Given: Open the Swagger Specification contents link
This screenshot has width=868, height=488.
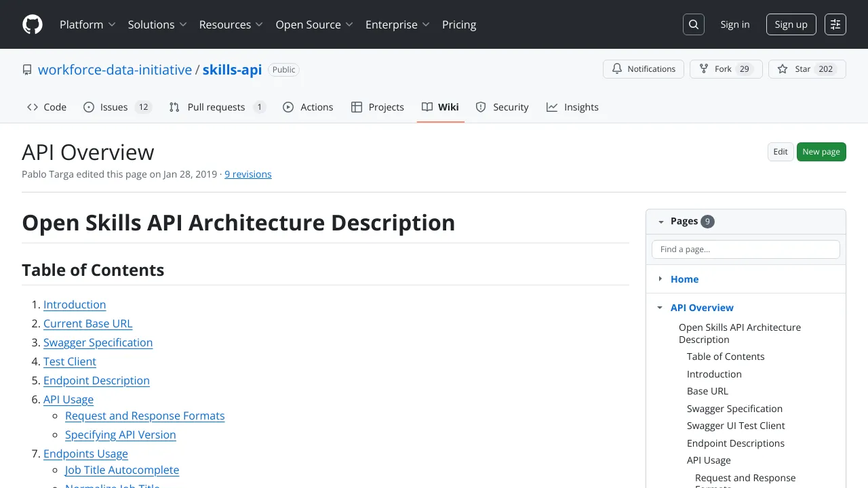Looking at the screenshot, I should pos(98,342).
